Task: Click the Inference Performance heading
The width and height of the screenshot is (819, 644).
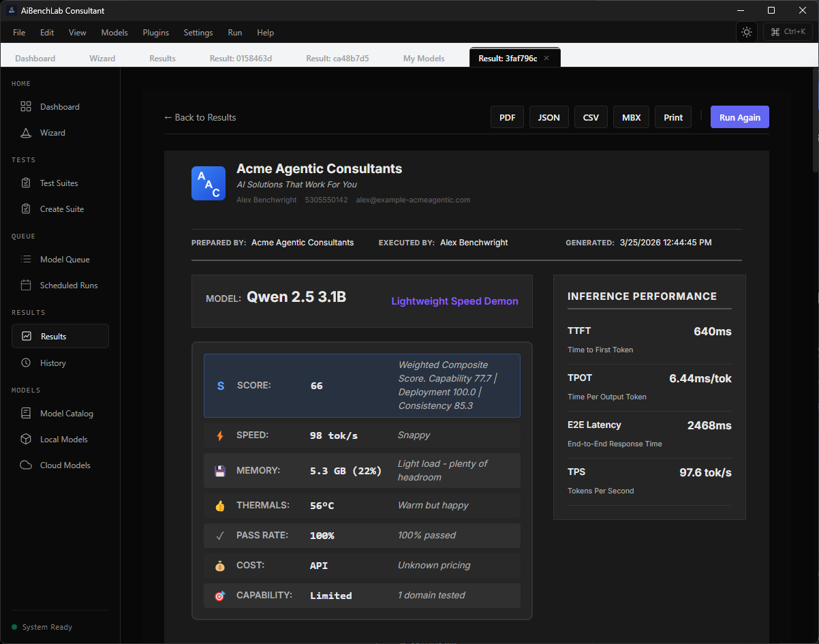Action: [x=642, y=296]
